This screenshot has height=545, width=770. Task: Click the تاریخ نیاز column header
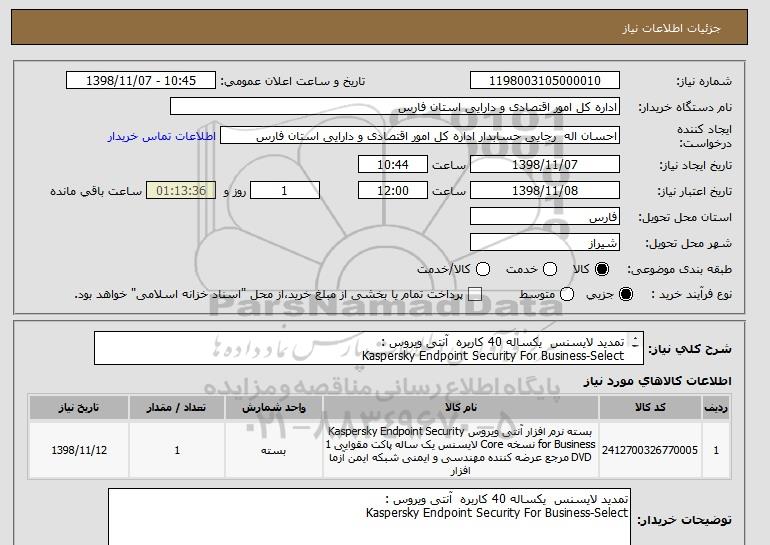pos(79,408)
